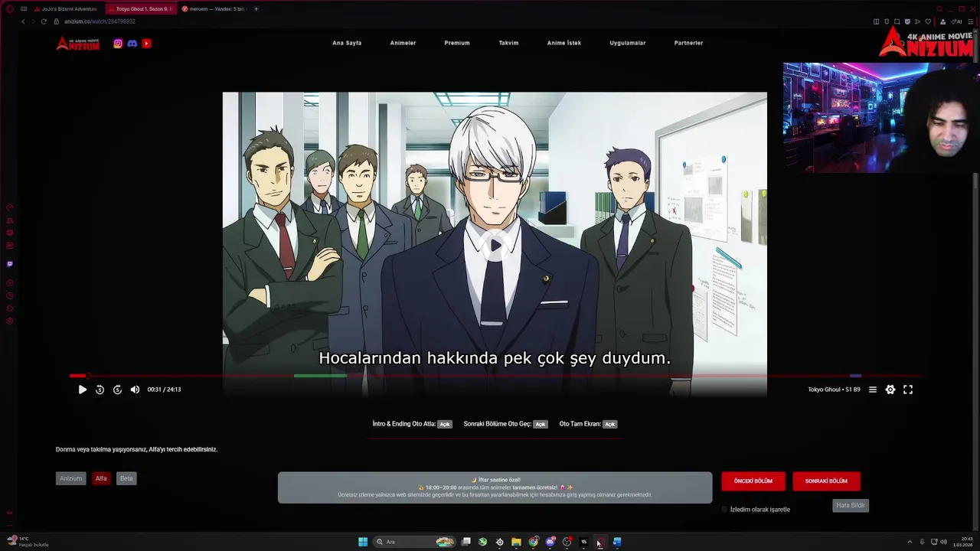Take a snapshot with toolbar icon

tap(897, 21)
